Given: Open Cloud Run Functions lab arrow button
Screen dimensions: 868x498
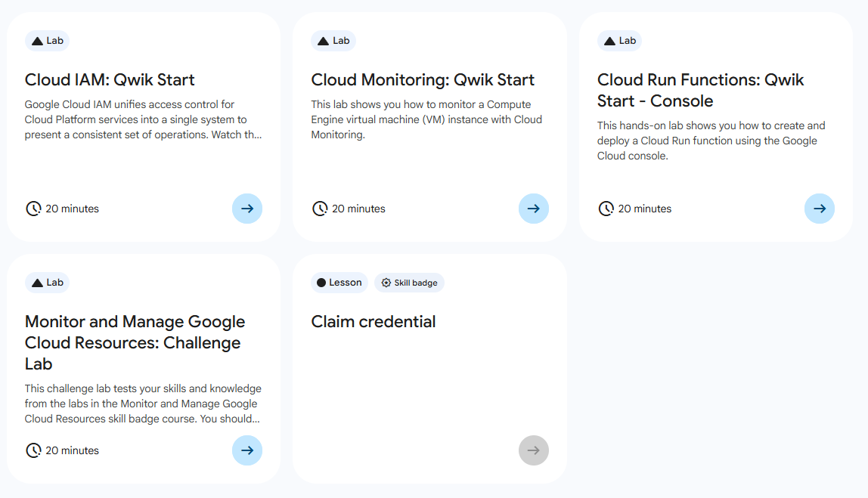Looking at the screenshot, I should coord(820,209).
